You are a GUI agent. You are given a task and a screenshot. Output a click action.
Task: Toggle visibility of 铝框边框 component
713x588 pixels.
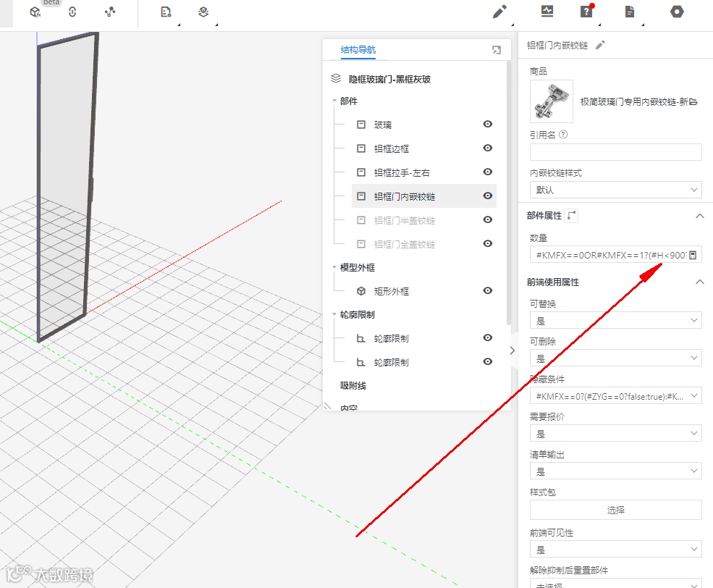click(487, 148)
